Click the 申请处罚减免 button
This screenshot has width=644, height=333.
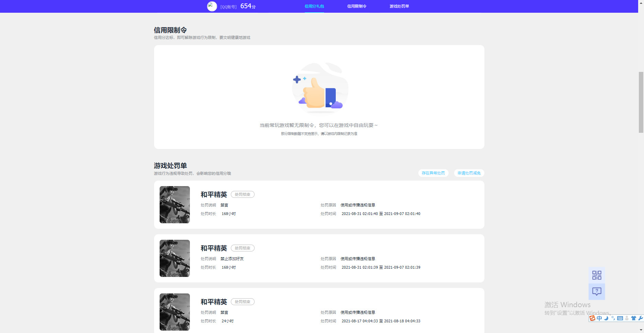point(469,173)
